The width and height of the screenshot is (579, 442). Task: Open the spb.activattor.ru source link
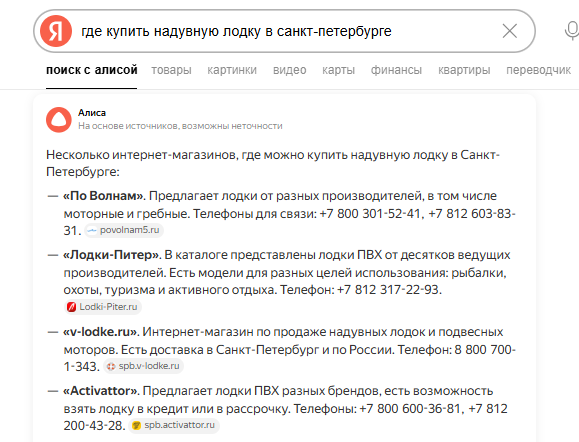click(x=174, y=425)
